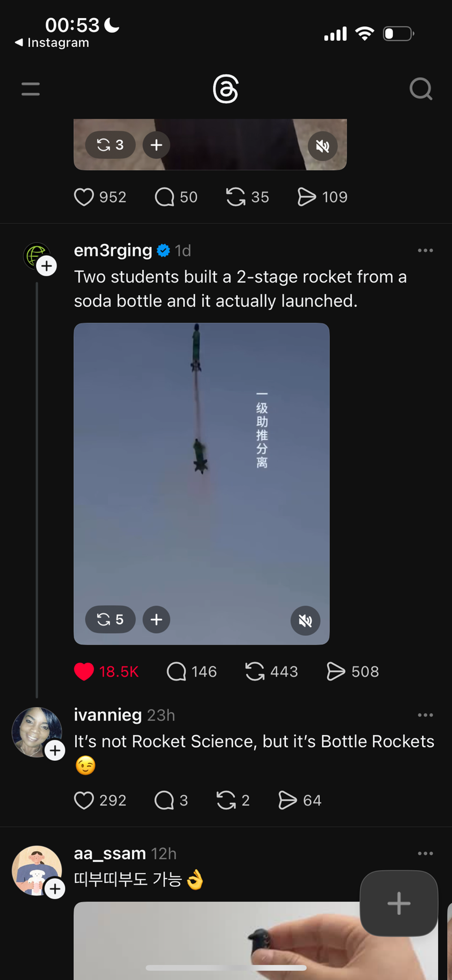Viewport: 452px width, 980px height.
Task: Reply to ivannieg's comment bubble icon
Action: coord(164,800)
